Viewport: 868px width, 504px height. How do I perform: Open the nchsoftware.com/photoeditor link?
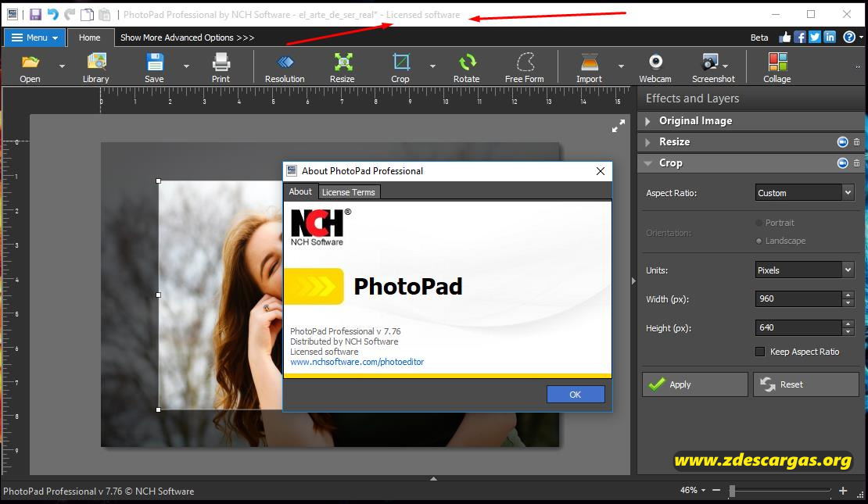[357, 362]
